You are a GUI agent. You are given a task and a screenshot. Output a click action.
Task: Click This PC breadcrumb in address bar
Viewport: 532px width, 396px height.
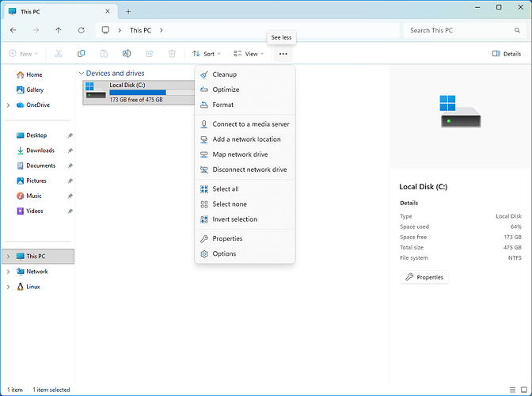coord(140,30)
